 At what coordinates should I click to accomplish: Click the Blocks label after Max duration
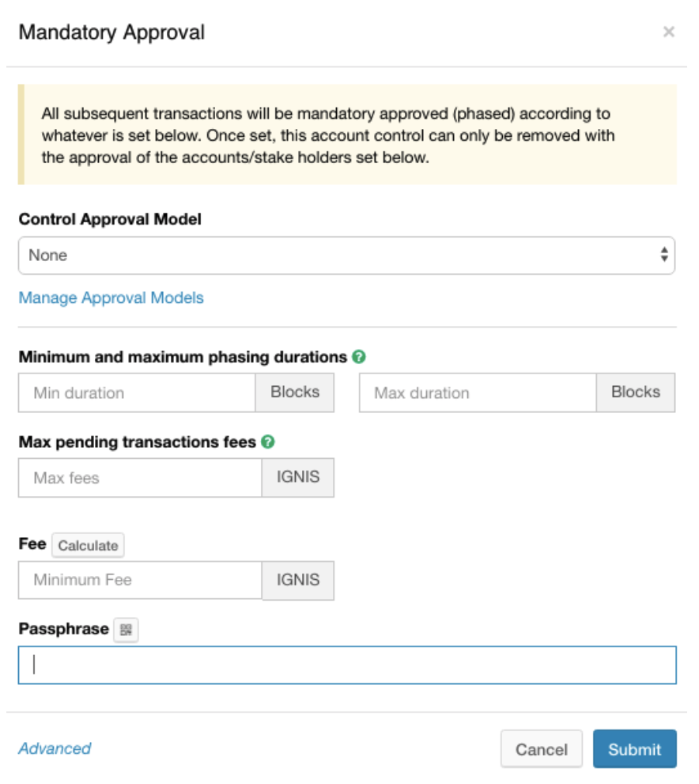pos(636,392)
